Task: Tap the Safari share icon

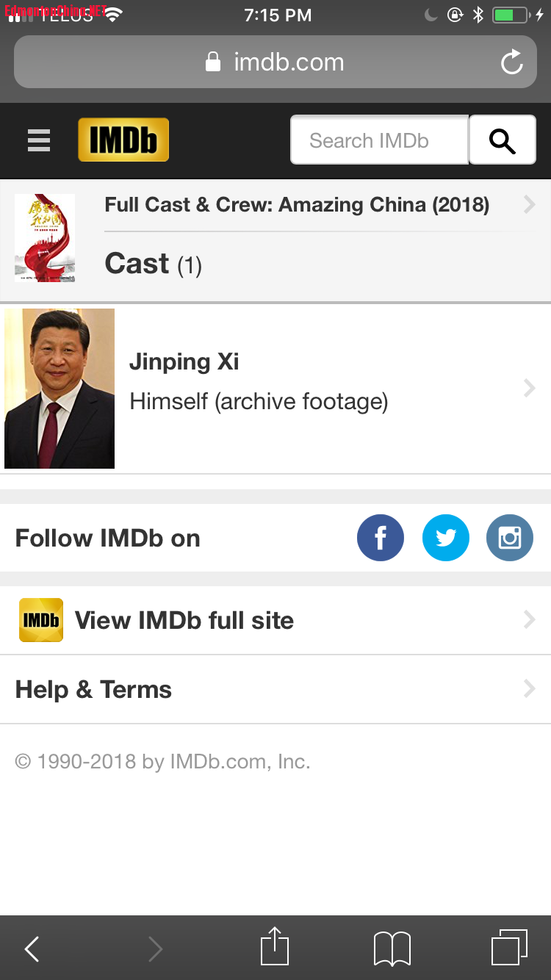Action: [275, 947]
